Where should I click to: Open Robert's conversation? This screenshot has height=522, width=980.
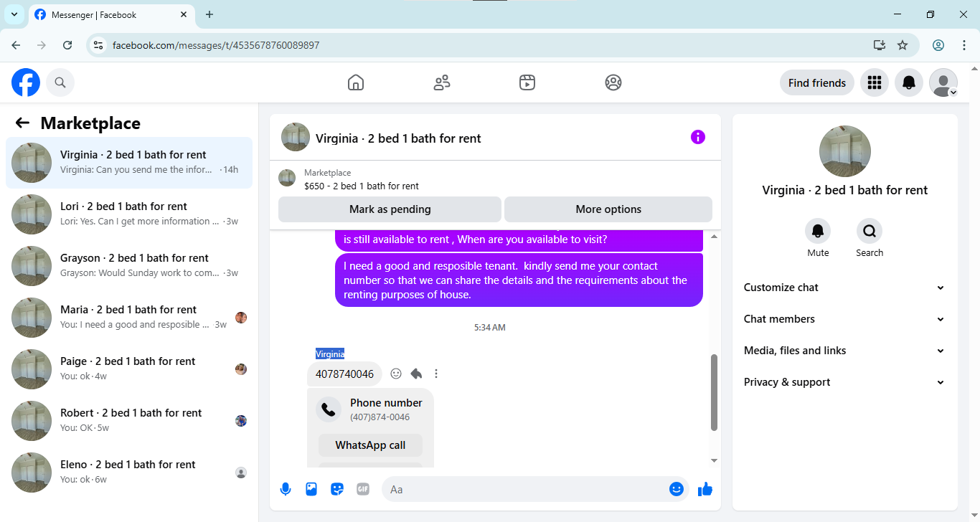(x=129, y=420)
